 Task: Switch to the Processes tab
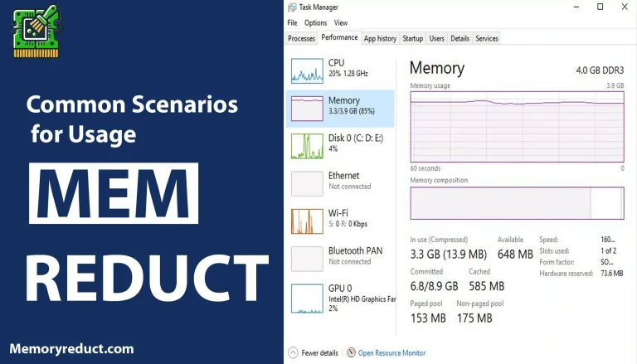point(301,39)
